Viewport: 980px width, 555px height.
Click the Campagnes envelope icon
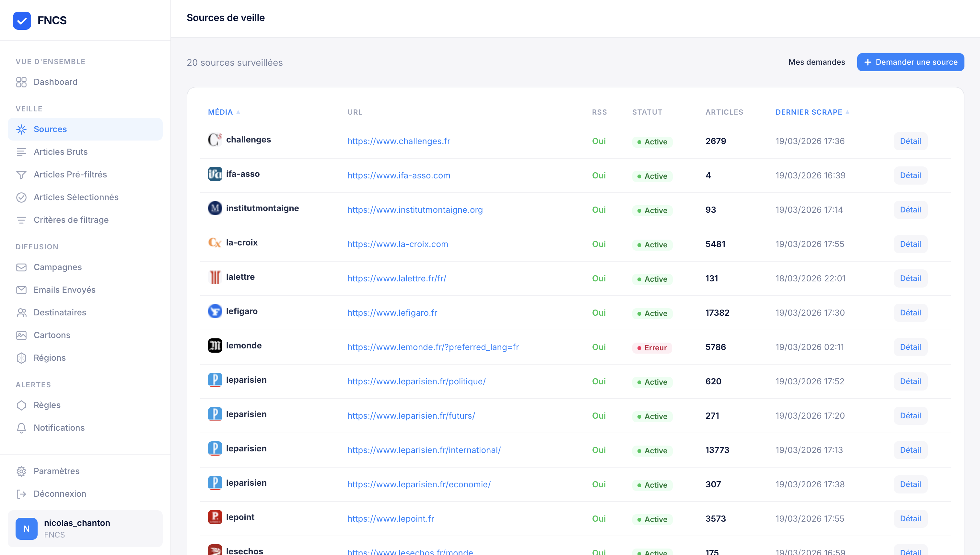[x=21, y=267]
